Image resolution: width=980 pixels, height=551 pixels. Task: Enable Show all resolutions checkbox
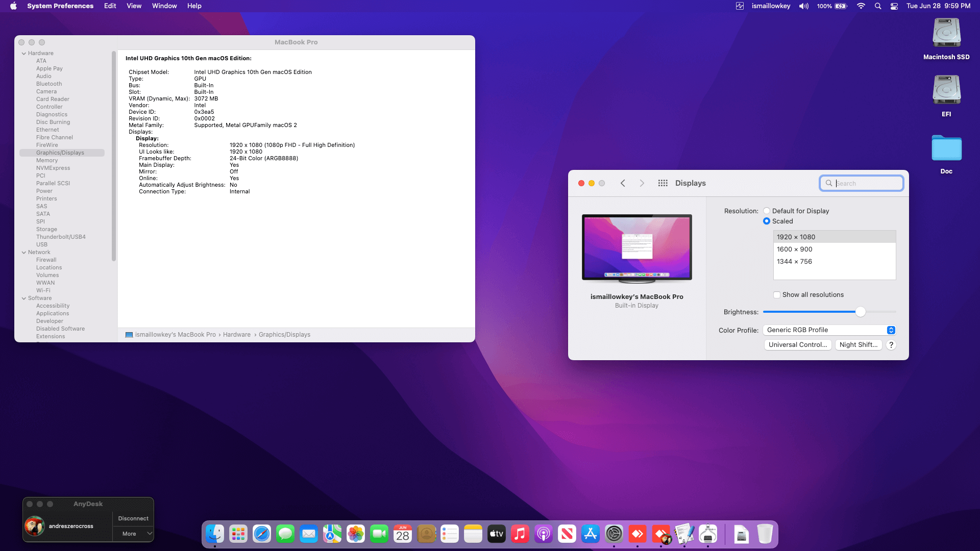tap(777, 295)
